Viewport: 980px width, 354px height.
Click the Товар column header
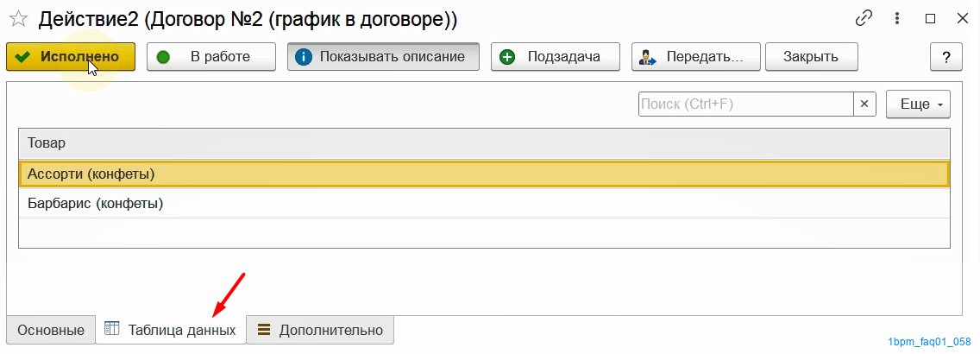[x=484, y=143]
